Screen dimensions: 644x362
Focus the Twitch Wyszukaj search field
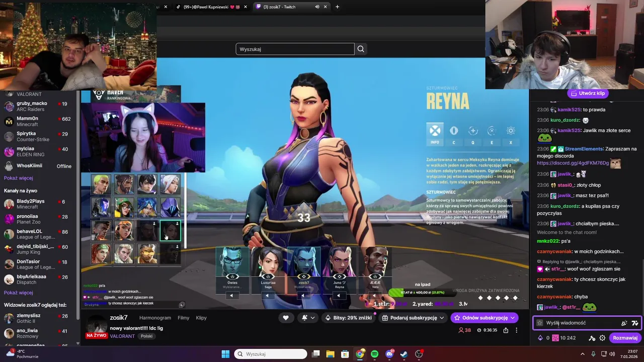click(295, 49)
